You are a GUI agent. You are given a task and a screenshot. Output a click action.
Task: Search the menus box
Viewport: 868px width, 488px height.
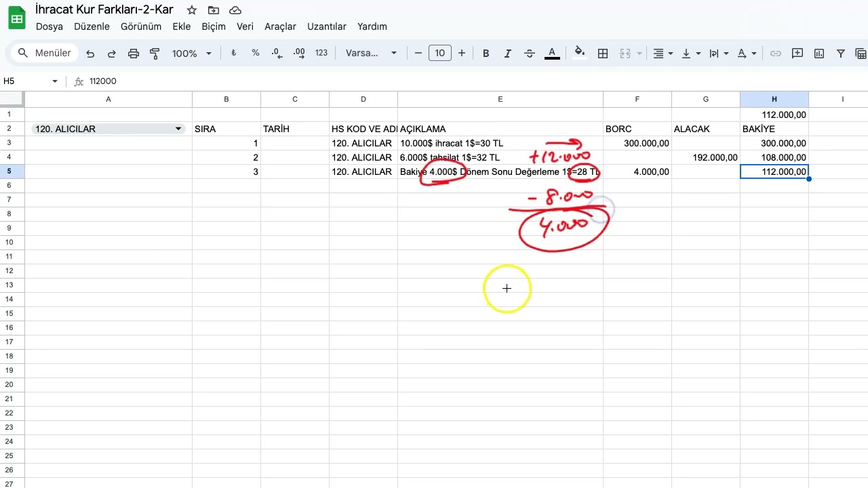(45, 54)
